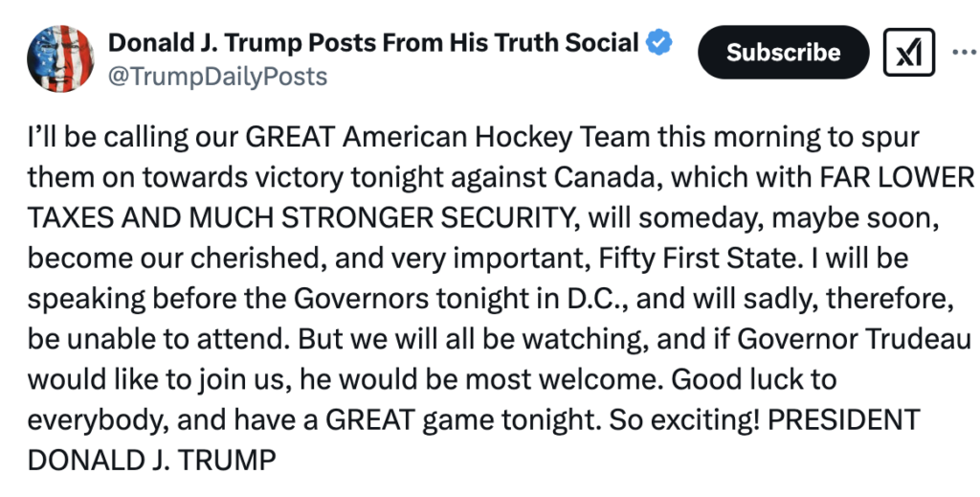Click the "FAR LOWER" capitalized text
The image size is (980, 497).
pos(897,177)
